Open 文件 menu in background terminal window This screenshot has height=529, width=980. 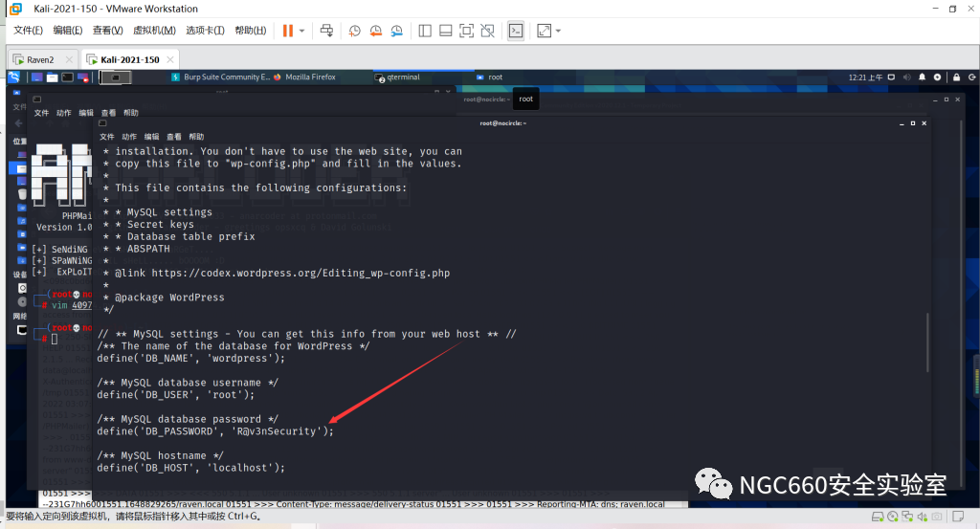[x=41, y=113]
